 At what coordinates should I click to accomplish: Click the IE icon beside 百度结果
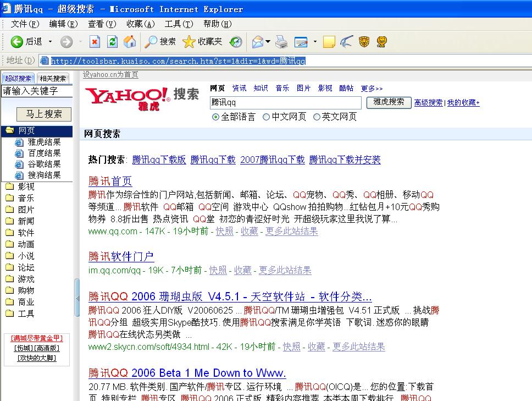pyautogui.click(x=19, y=153)
